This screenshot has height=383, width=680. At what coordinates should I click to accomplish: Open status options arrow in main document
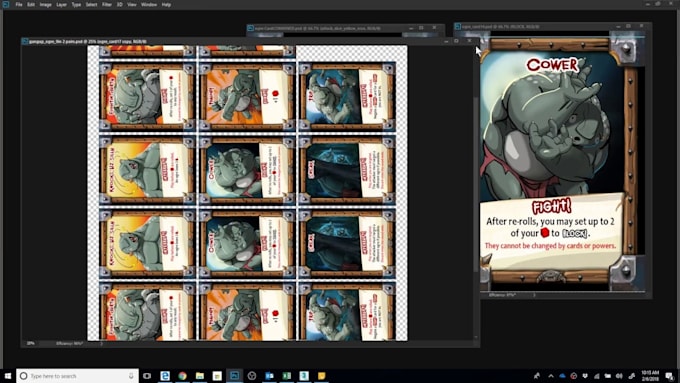click(101, 343)
